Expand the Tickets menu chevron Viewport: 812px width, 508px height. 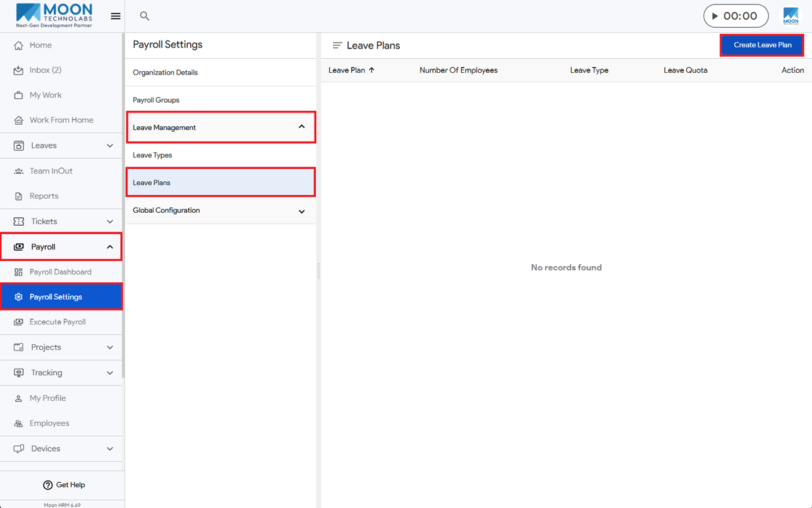point(110,222)
